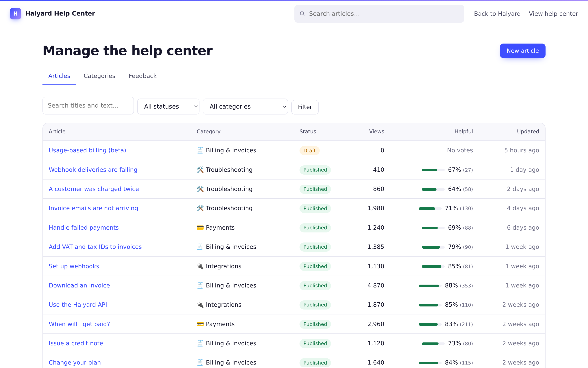Open the All statuses dropdown
The image size is (588, 368).
click(168, 106)
